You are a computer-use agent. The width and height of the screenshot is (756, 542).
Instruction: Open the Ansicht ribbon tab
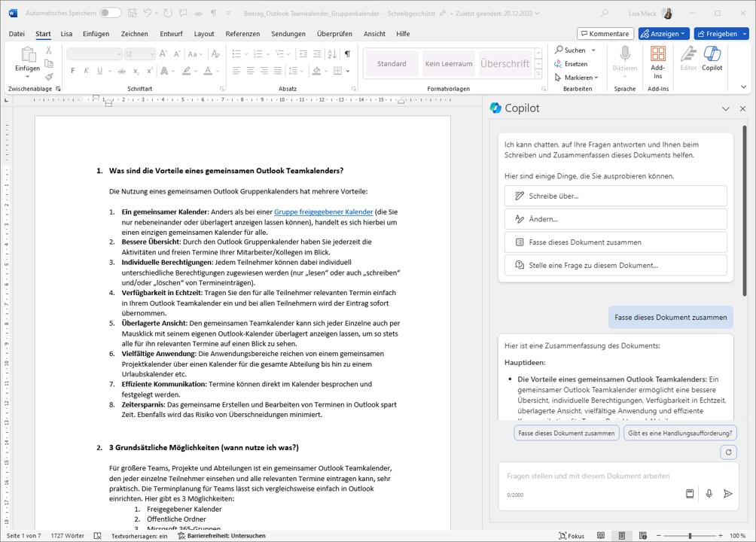pos(375,34)
